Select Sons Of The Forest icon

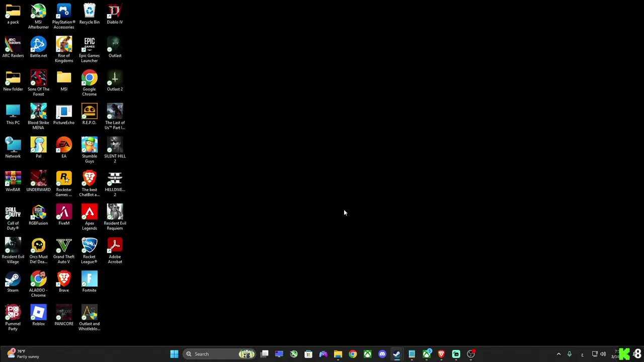[x=38, y=83]
